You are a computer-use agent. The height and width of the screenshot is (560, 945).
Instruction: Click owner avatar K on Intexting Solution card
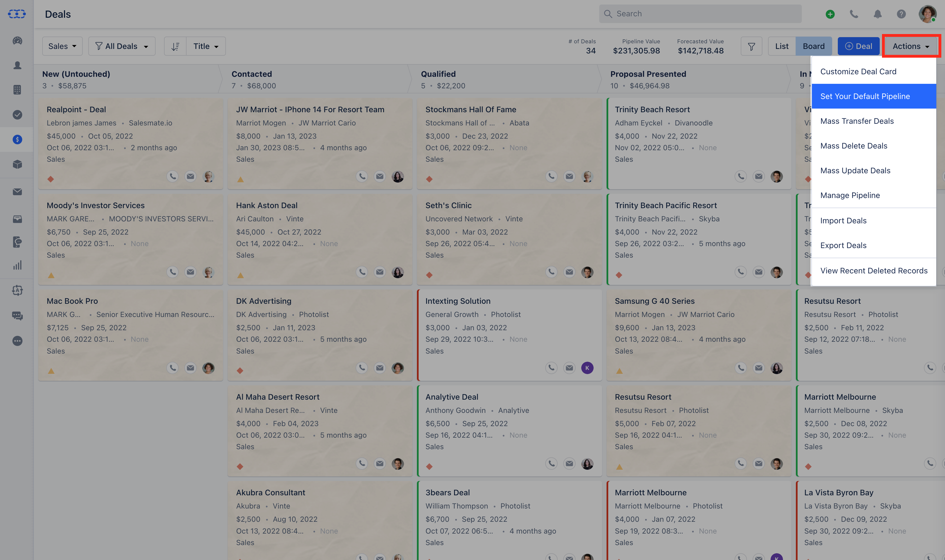[x=587, y=368]
